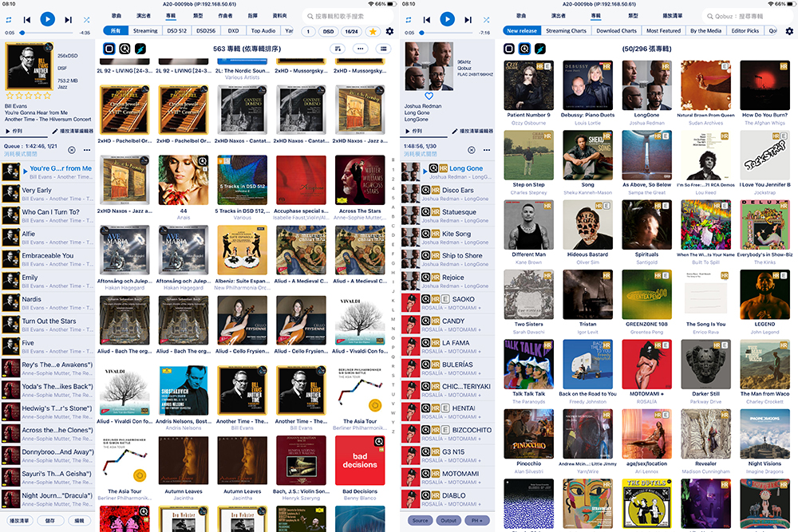
Task: Play 'Very Early' from the queue
Action: [48, 194]
